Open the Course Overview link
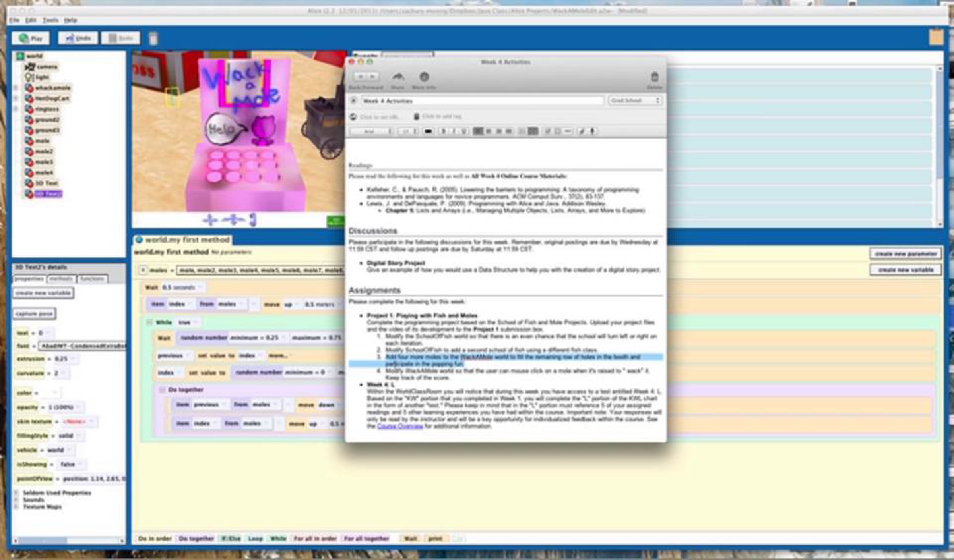 [399, 426]
